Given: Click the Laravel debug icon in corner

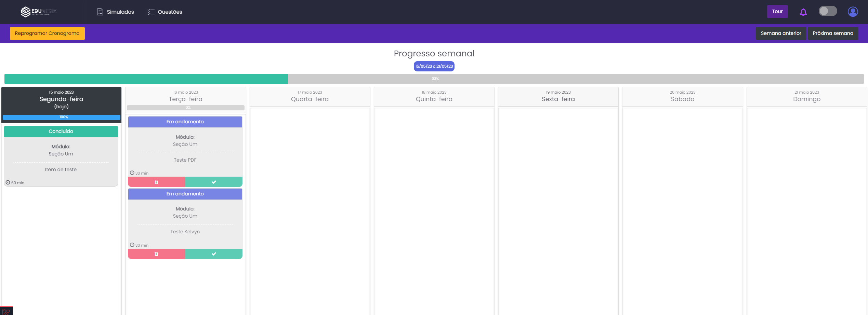Looking at the screenshot, I should (6, 311).
